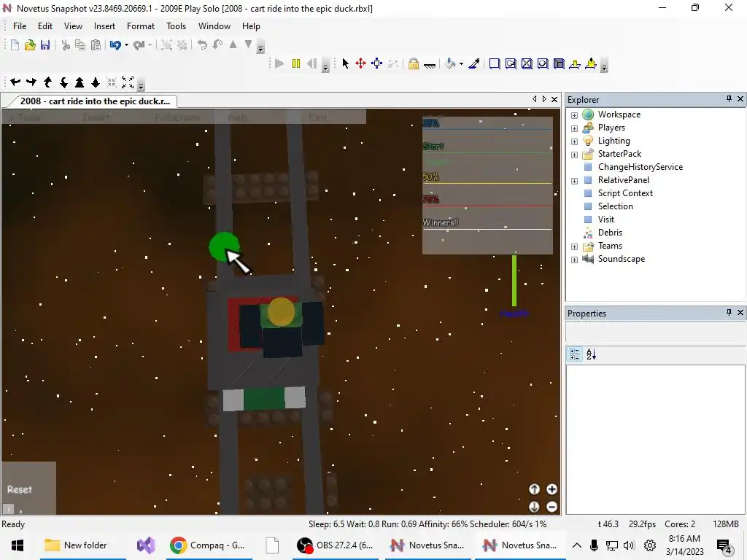This screenshot has height=560, width=747.
Task: Sort properties alphabetically with A-Z icon
Action: point(591,354)
